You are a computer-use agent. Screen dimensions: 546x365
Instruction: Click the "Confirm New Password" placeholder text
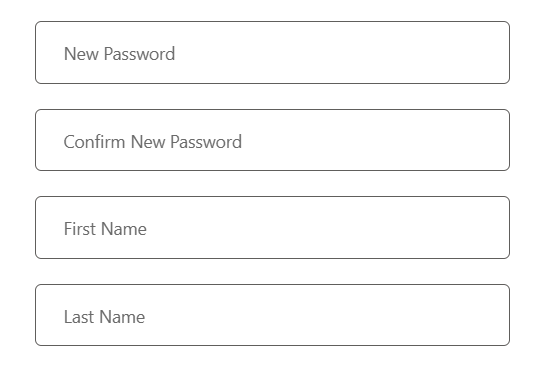[x=153, y=142]
